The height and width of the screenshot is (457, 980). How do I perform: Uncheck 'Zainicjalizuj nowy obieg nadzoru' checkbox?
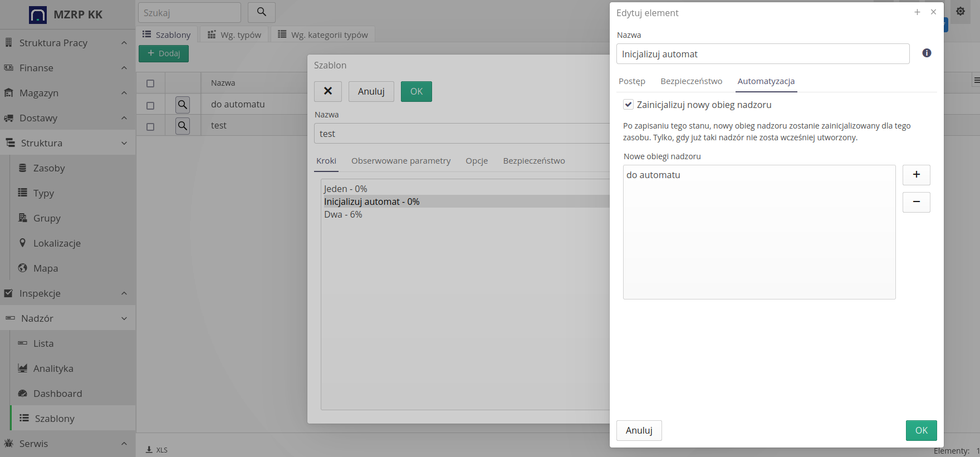click(628, 105)
